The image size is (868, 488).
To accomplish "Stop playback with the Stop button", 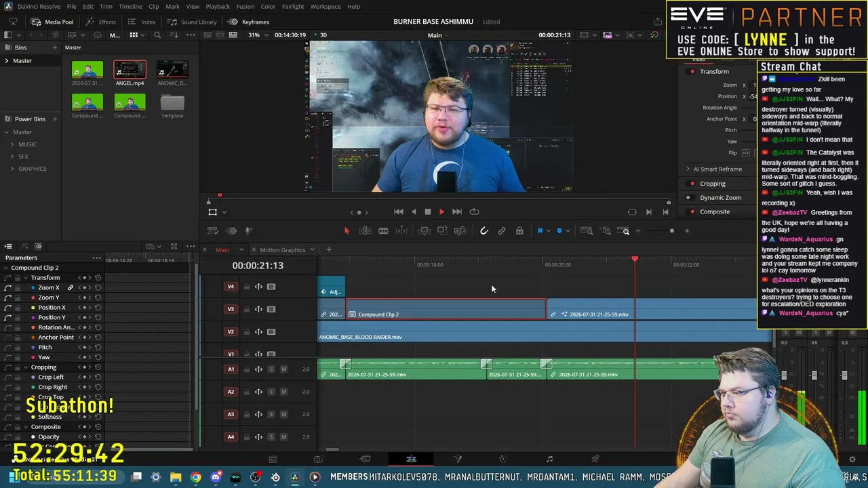I will click(428, 212).
